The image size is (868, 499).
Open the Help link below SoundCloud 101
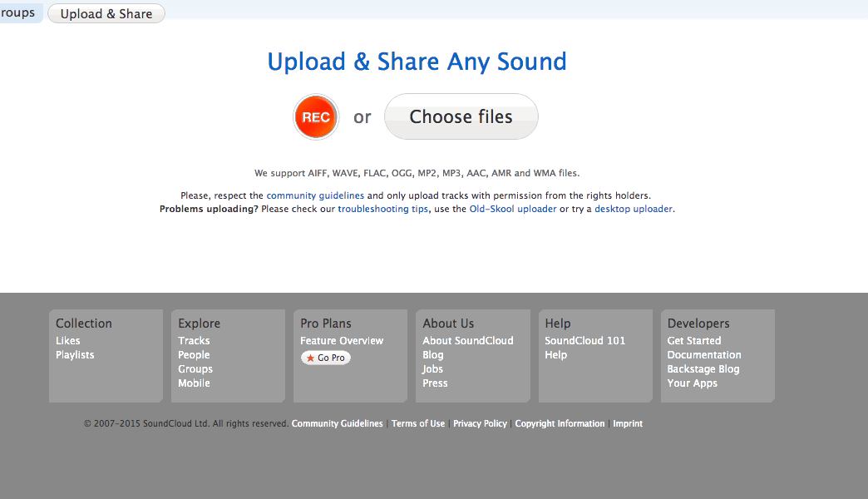click(x=555, y=355)
